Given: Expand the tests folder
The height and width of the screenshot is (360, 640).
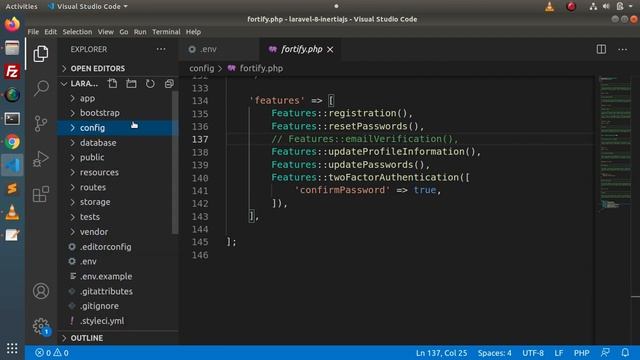Looking at the screenshot, I should 118,217.
